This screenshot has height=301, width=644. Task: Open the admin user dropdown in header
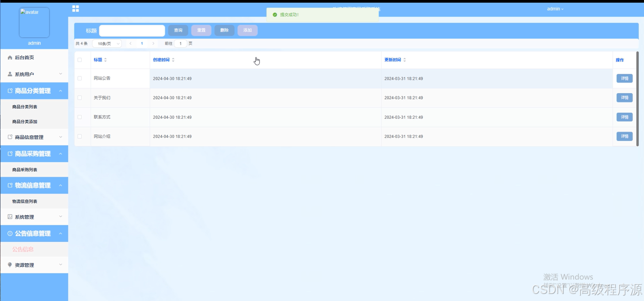coord(555,9)
